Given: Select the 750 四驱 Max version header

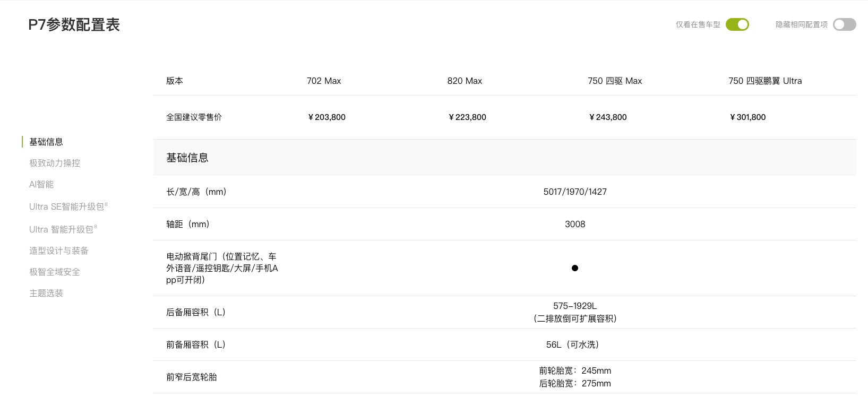Looking at the screenshot, I should [615, 81].
